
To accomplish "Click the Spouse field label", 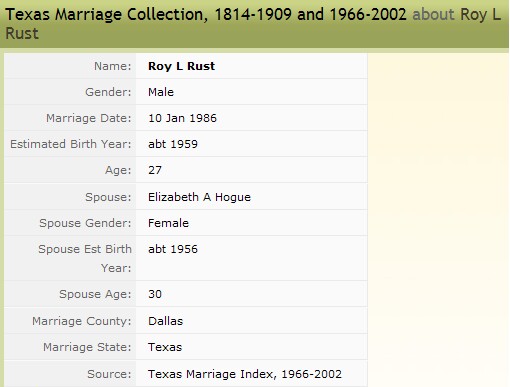I will [108, 197].
